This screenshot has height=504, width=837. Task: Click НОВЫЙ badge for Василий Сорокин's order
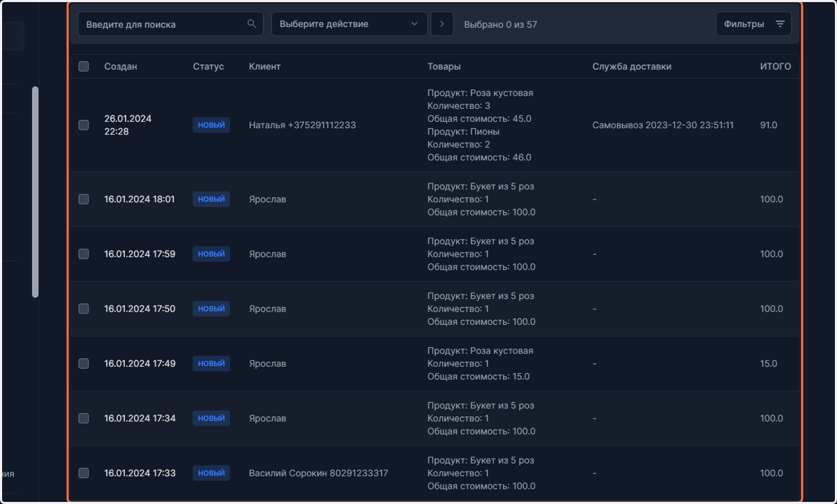click(x=211, y=473)
